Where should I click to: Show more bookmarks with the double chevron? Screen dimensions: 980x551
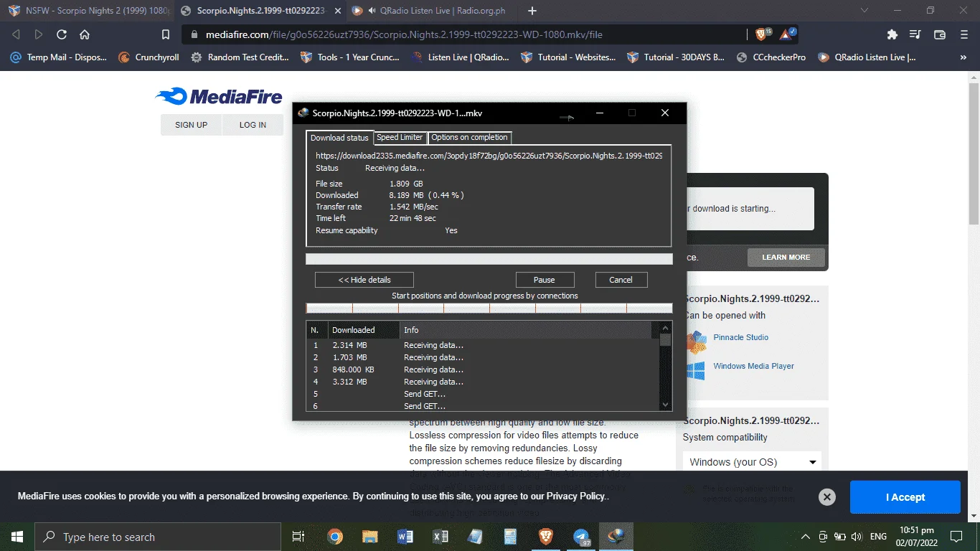point(963,57)
